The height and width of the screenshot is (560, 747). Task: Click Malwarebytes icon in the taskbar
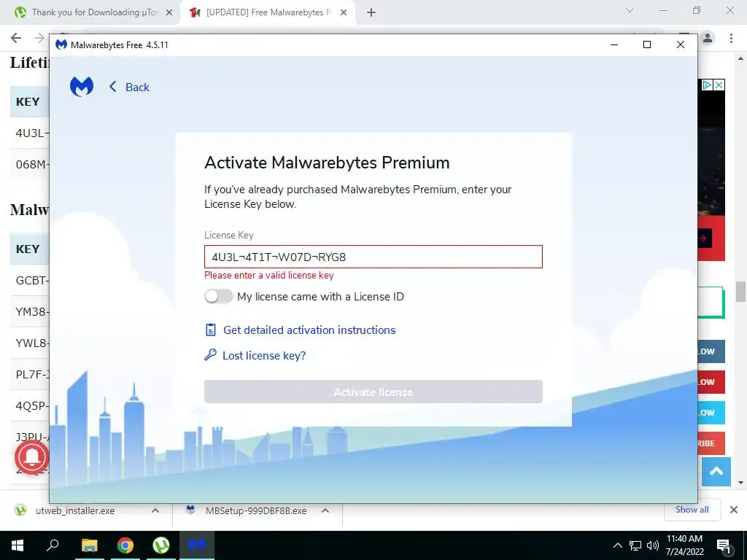197,545
